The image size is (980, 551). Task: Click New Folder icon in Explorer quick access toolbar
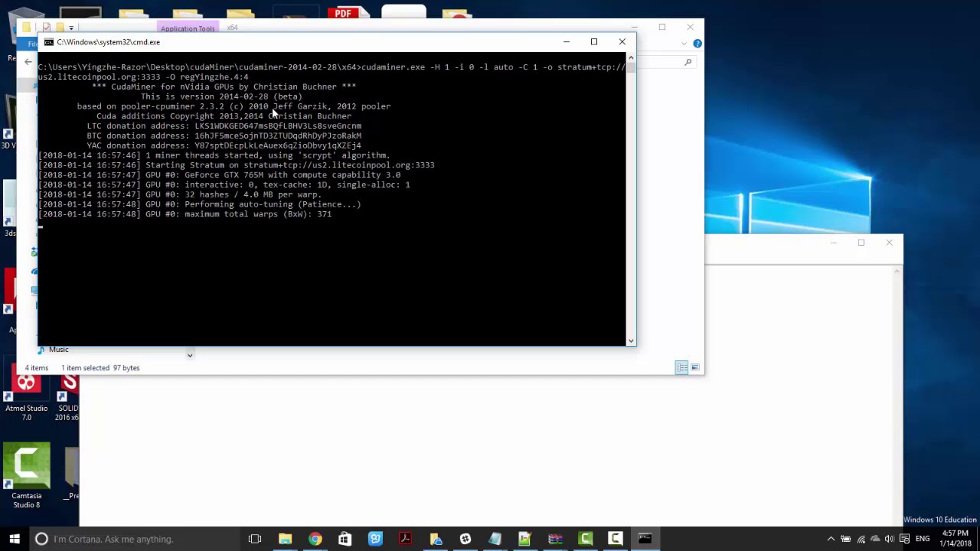(59, 28)
